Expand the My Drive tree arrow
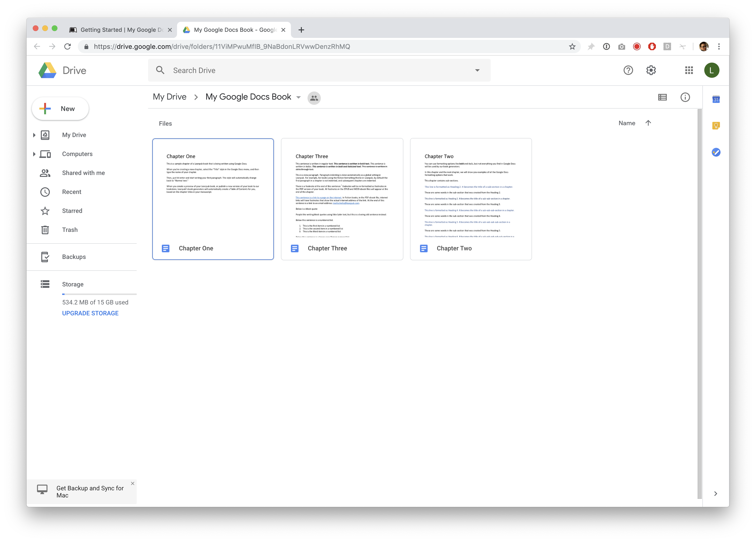The height and width of the screenshot is (542, 756). pyautogui.click(x=34, y=135)
